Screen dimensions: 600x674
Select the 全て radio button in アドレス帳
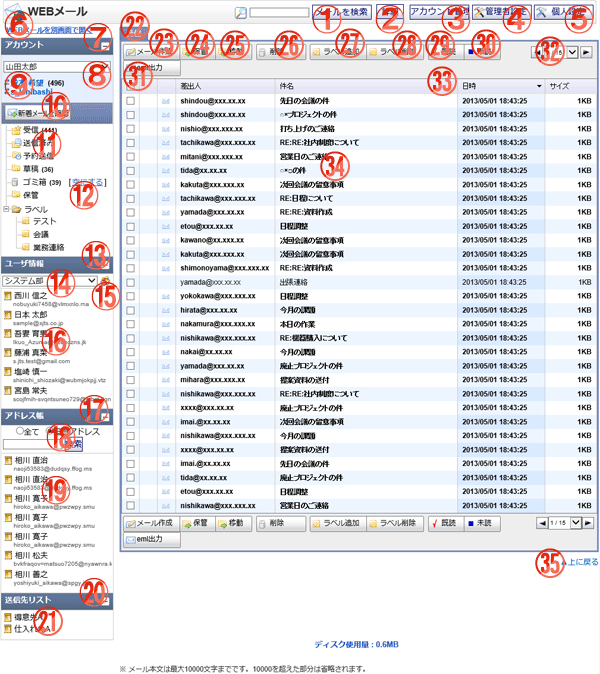click(x=20, y=431)
